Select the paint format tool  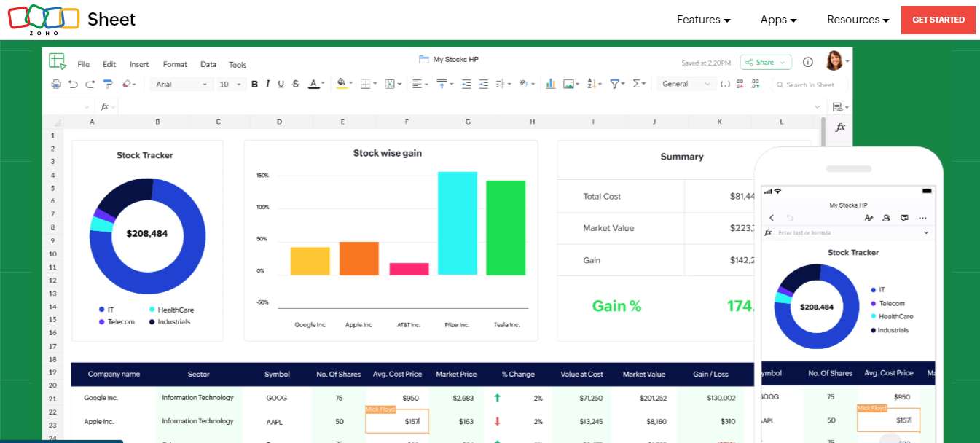coord(108,85)
